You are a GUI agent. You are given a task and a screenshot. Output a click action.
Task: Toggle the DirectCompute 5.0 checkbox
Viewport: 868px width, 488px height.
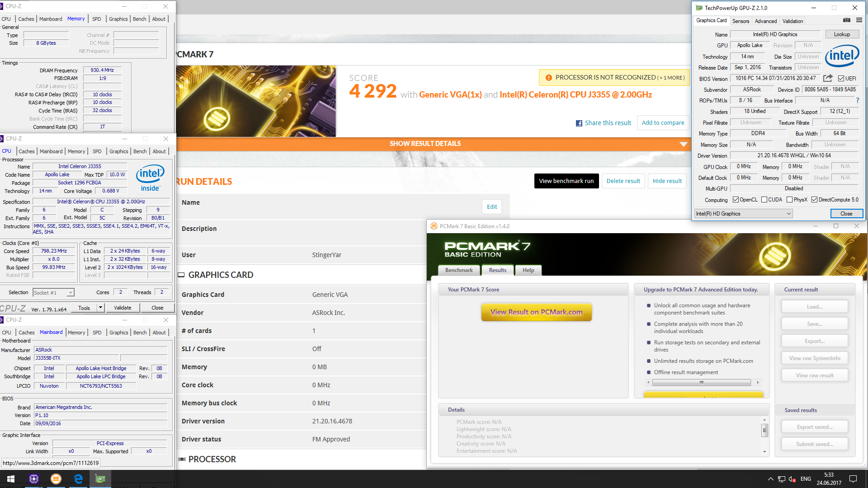[x=814, y=200]
